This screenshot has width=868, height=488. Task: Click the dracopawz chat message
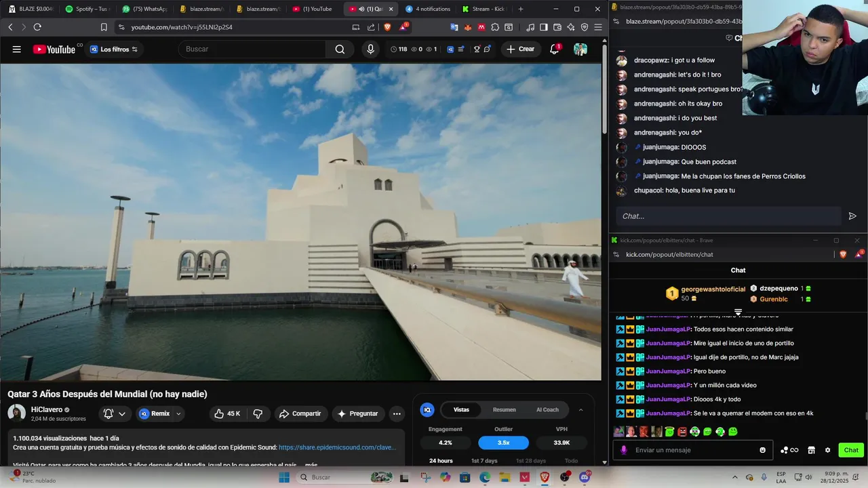point(674,60)
